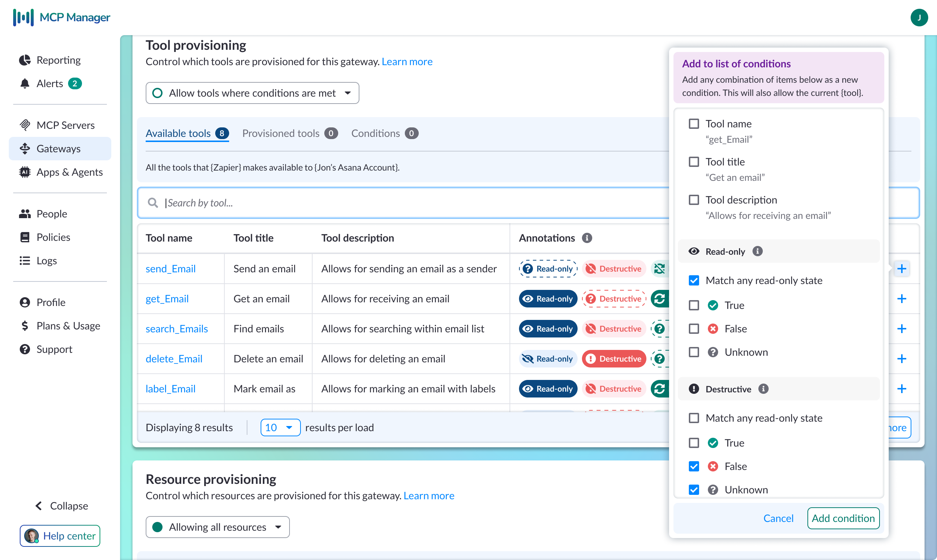The height and width of the screenshot is (560, 937).
Task: Open Apps & Agents from the sidebar
Action: click(70, 172)
